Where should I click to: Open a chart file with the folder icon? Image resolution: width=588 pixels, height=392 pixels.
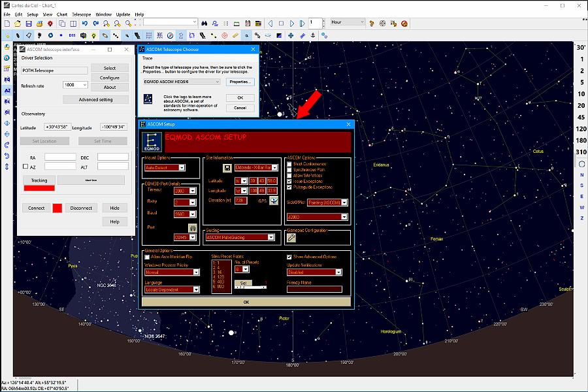18,24
